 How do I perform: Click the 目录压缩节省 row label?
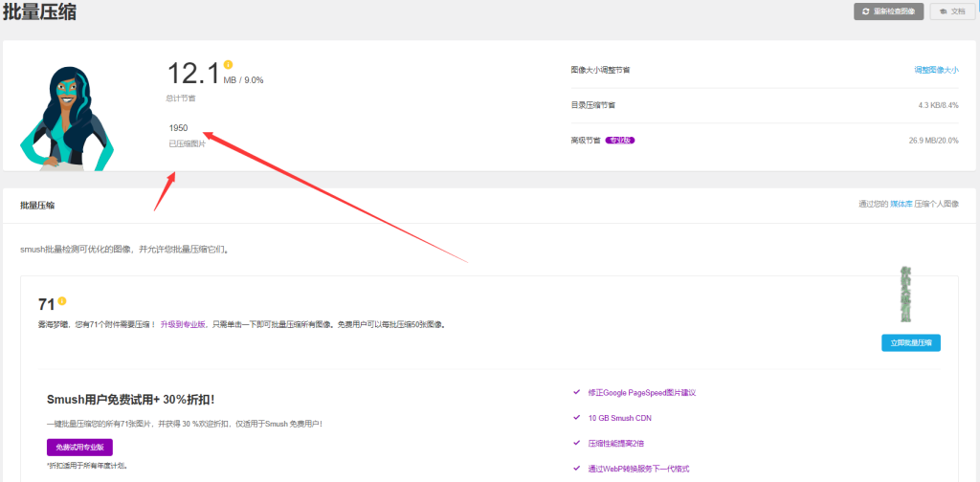tap(592, 105)
